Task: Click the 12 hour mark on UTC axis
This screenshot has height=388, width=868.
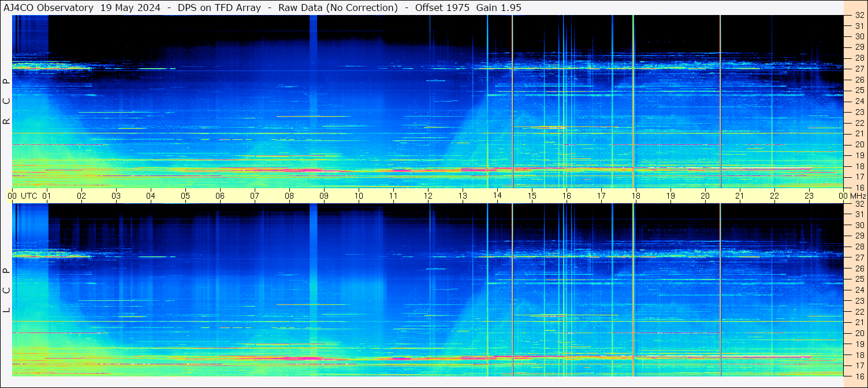Action: pos(428,196)
